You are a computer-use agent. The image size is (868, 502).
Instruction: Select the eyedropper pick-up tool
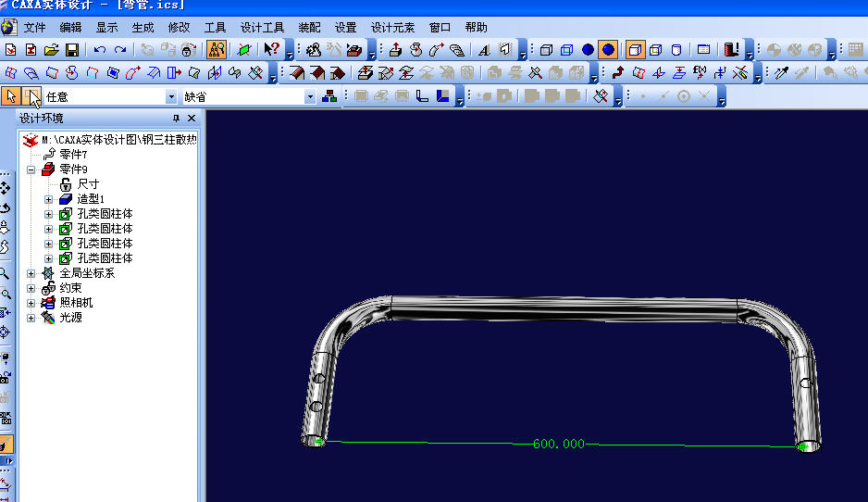point(782,72)
